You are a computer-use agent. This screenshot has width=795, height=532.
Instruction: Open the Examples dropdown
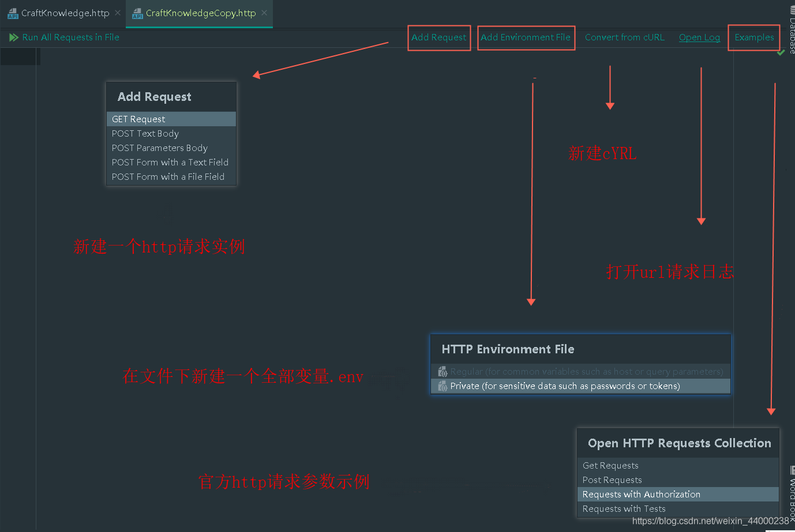(x=754, y=37)
